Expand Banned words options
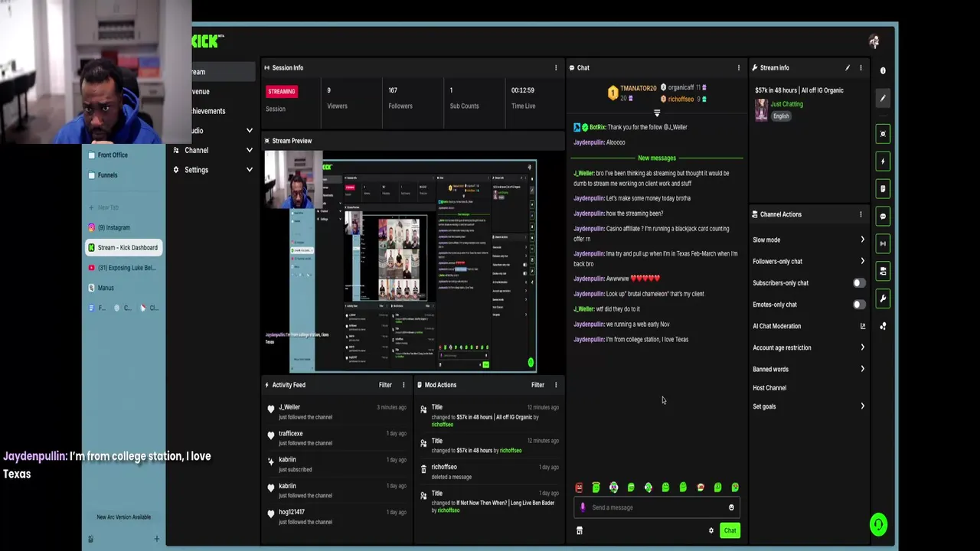 coord(862,369)
